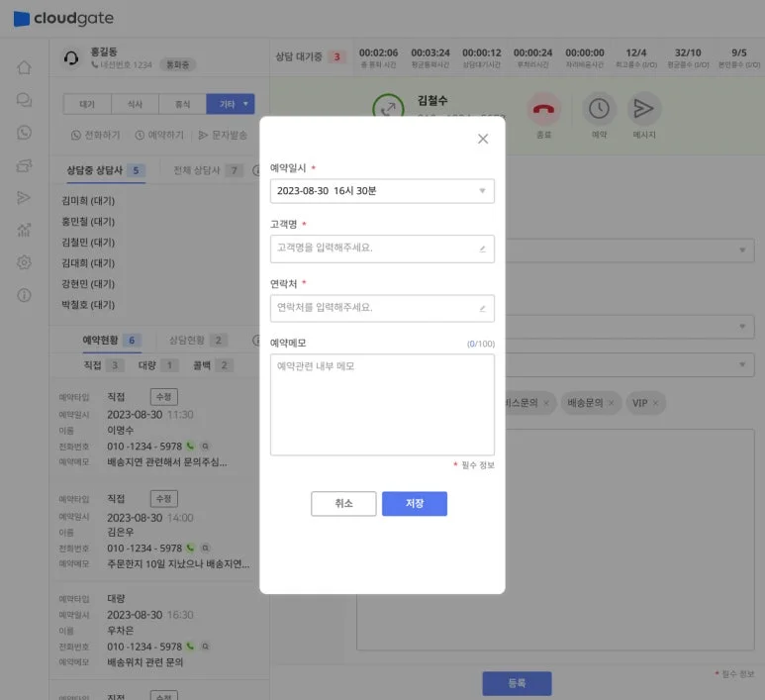Image resolution: width=765 pixels, height=700 pixels.
Task: Click the 연락처 input field
Action: [382, 308]
